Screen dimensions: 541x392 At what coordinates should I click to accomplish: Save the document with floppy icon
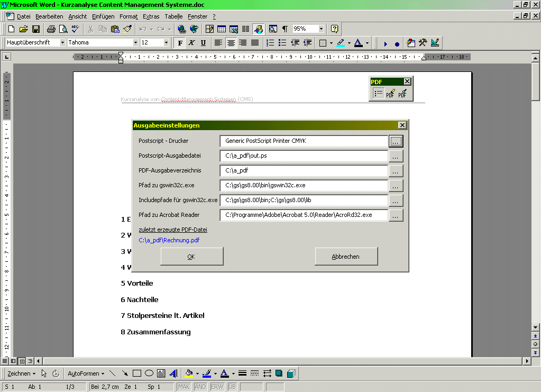36,29
